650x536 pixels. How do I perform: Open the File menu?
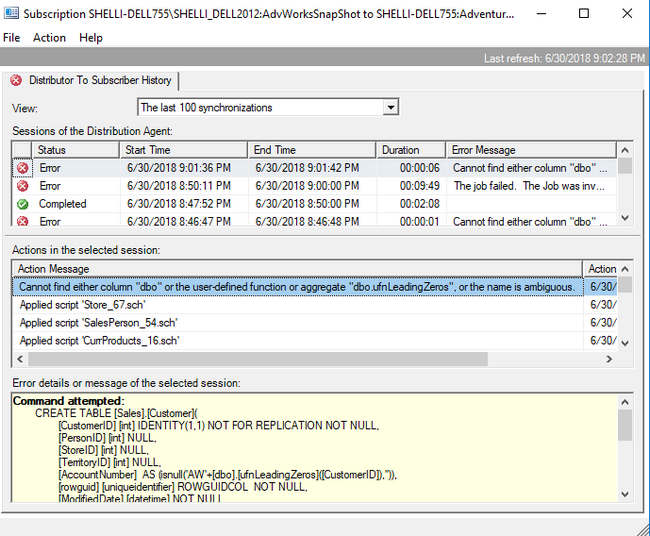[11, 38]
